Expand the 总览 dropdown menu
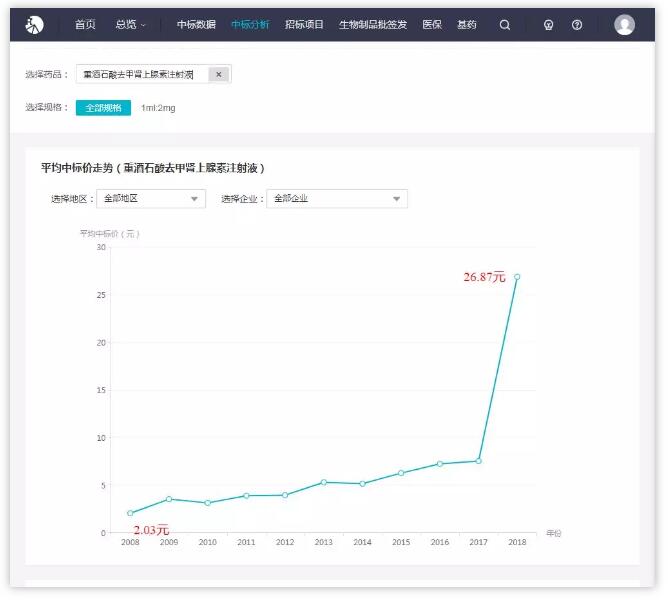Image resolution: width=668 pixels, height=600 pixels. 130,25
